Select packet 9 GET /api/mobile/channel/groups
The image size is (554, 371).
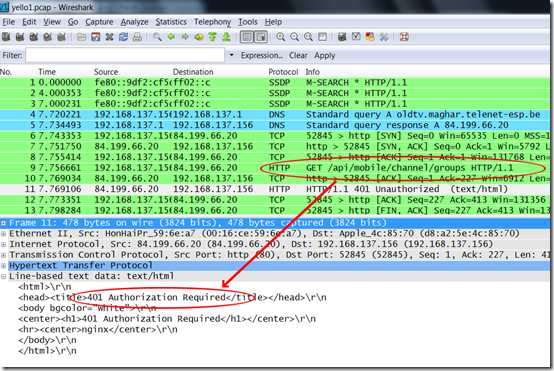coord(275,168)
